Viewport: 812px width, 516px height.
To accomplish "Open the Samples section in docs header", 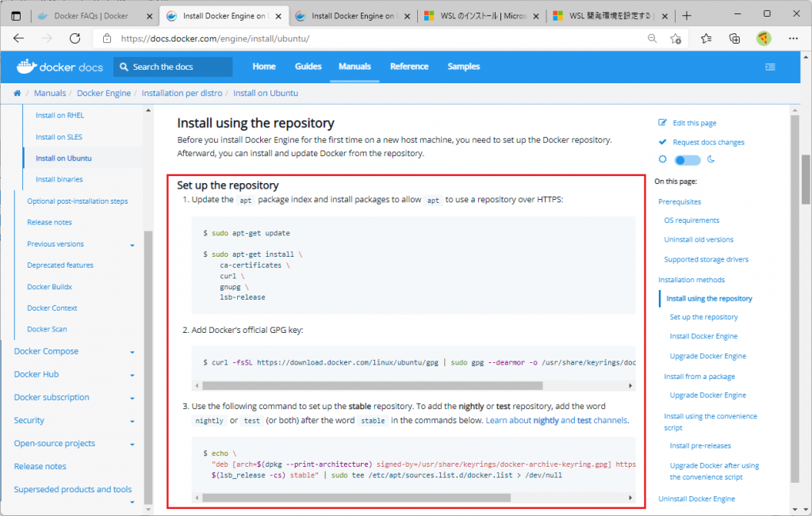I will point(463,67).
